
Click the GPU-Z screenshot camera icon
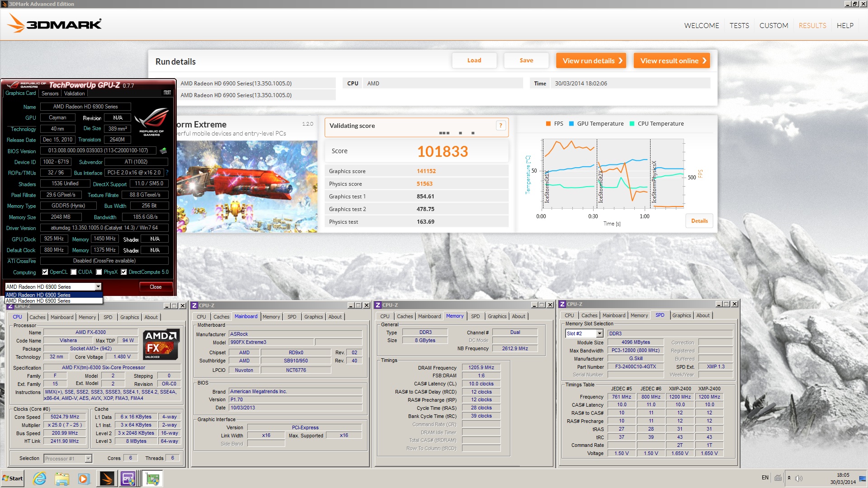click(167, 93)
